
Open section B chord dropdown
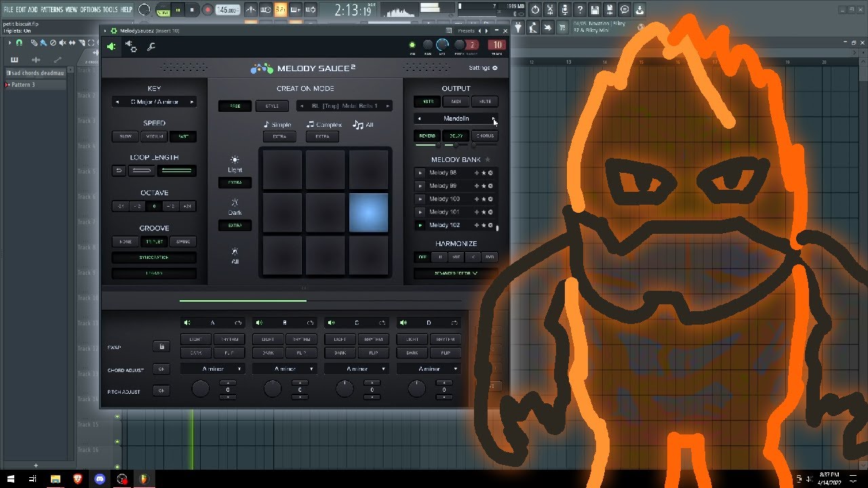(285, 369)
